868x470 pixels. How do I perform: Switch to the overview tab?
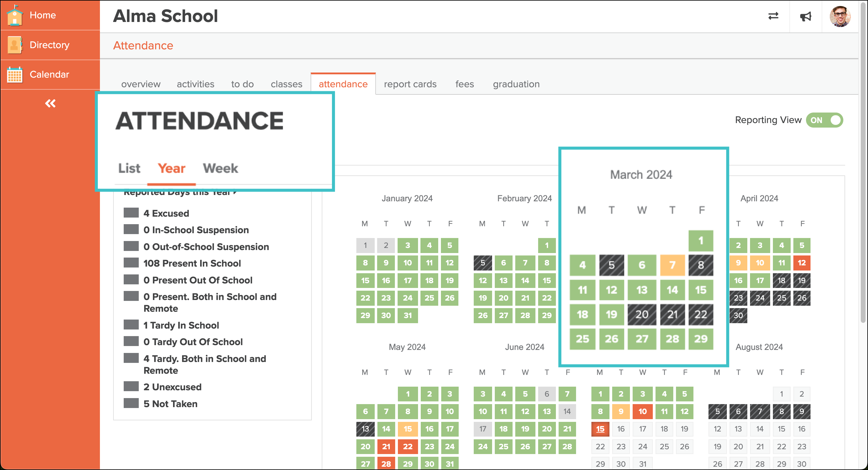(x=141, y=84)
